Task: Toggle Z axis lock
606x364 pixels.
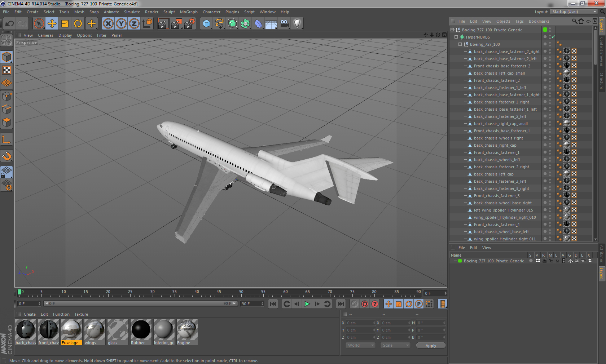Action: pos(134,24)
